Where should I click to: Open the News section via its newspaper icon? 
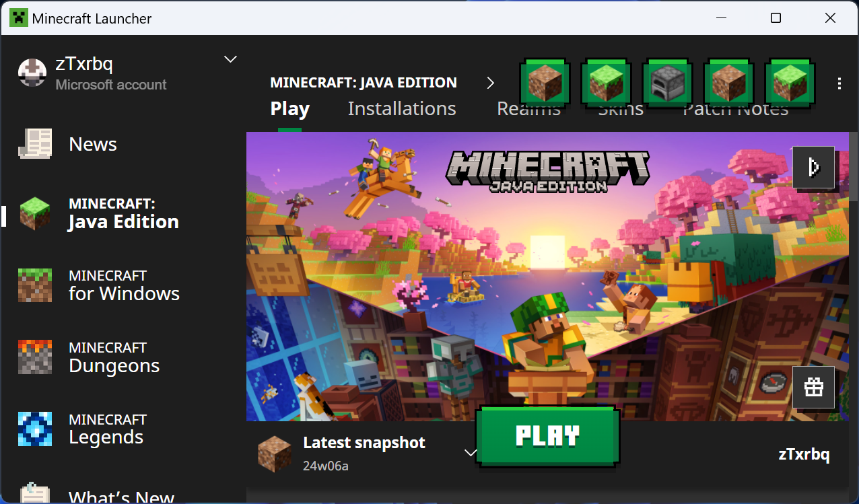point(35,144)
